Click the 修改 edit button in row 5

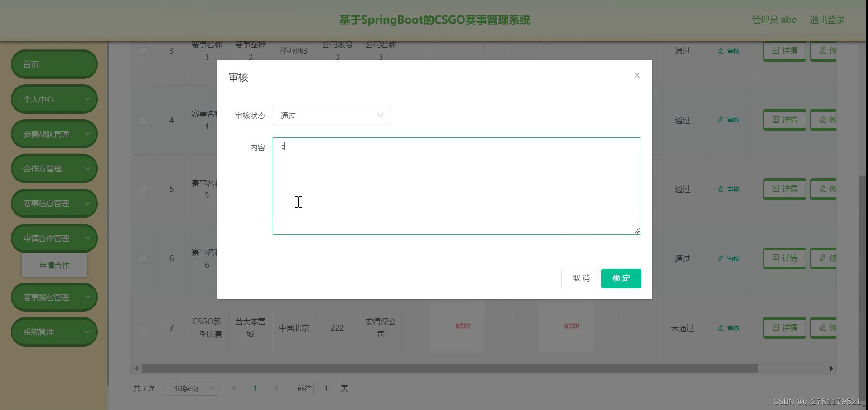pyautogui.click(x=824, y=189)
